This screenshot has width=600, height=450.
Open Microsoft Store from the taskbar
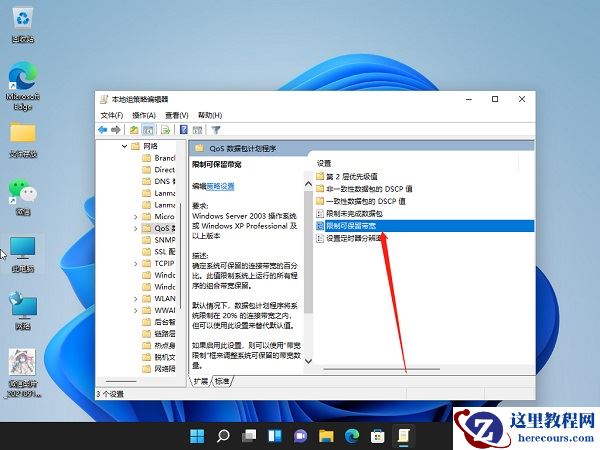378,435
